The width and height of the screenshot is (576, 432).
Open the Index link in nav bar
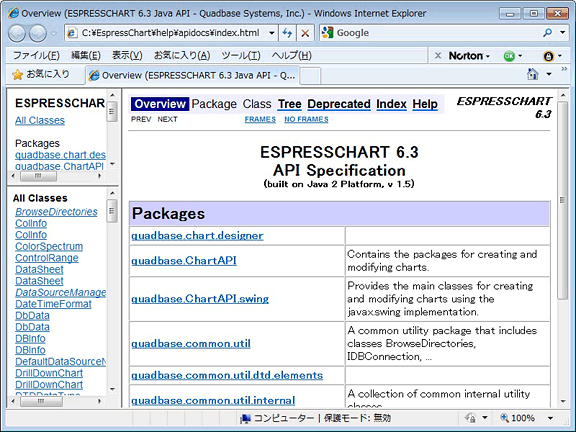coord(391,104)
